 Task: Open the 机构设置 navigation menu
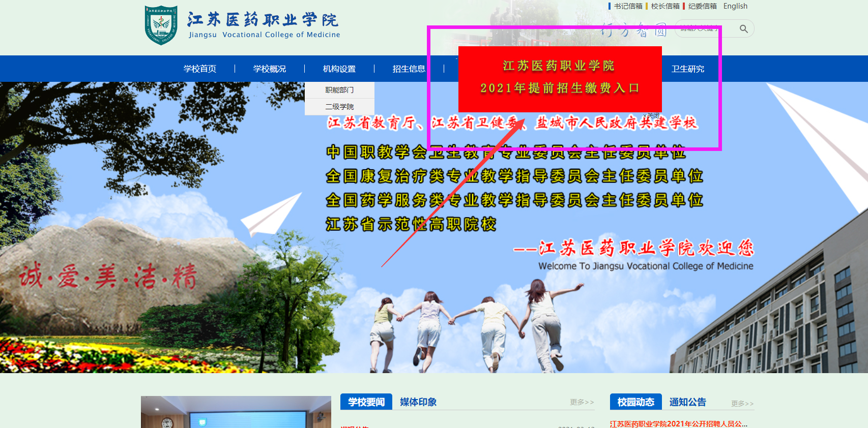coord(339,69)
